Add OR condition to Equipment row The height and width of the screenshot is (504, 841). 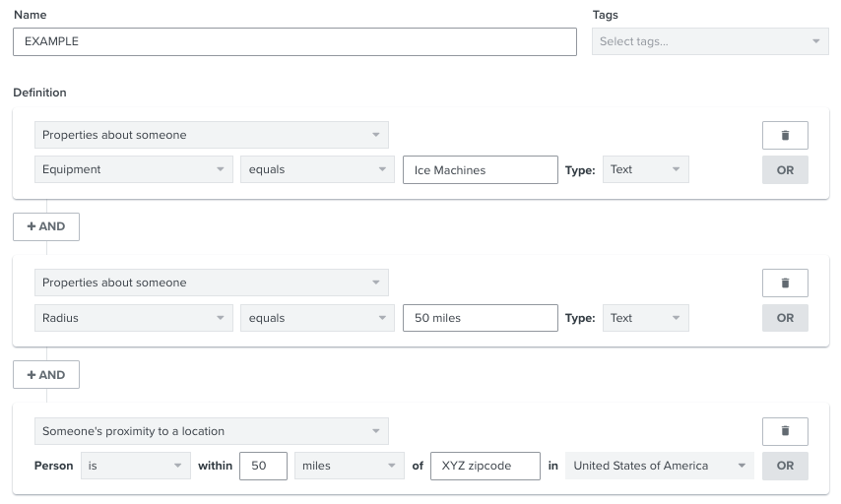click(785, 170)
